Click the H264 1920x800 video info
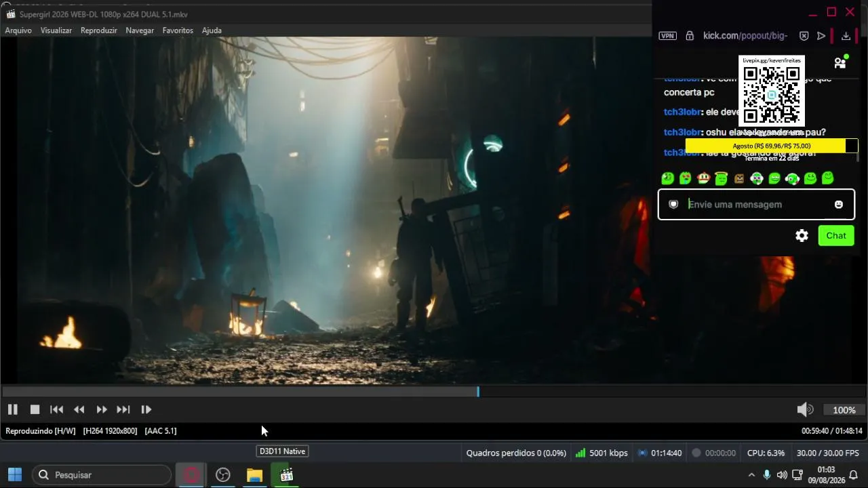 [110, 430]
